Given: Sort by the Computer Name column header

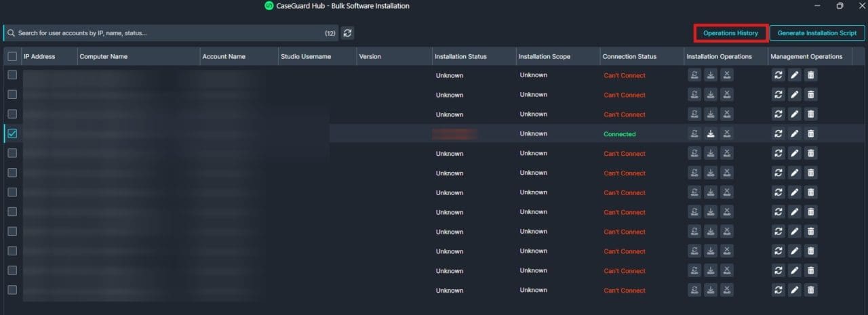Looking at the screenshot, I should click(x=104, y=56).
